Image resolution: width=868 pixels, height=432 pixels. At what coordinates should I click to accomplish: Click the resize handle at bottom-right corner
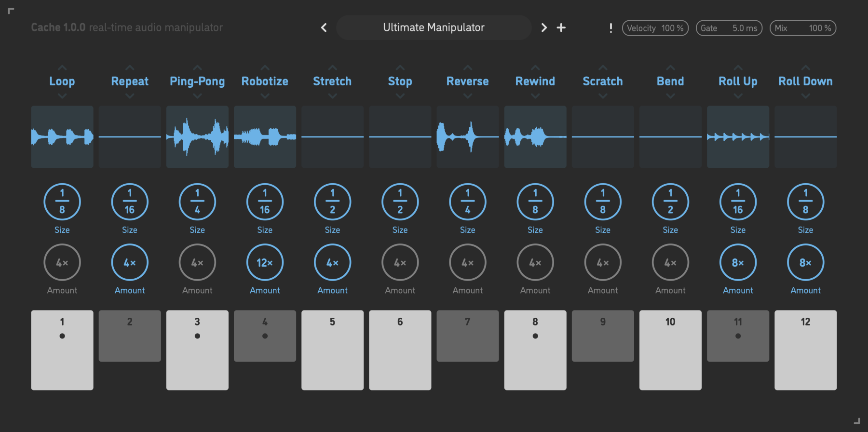pyautogui.click(x=857, y=421)
